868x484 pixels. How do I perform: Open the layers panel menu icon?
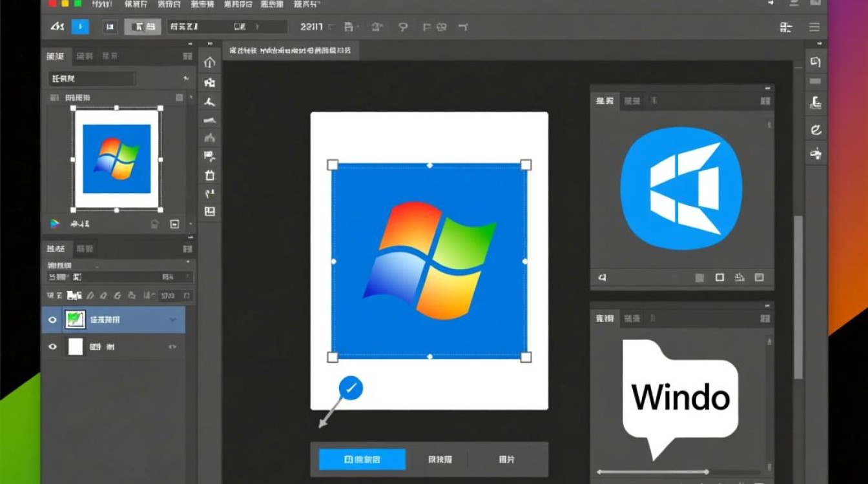point(187,248)
